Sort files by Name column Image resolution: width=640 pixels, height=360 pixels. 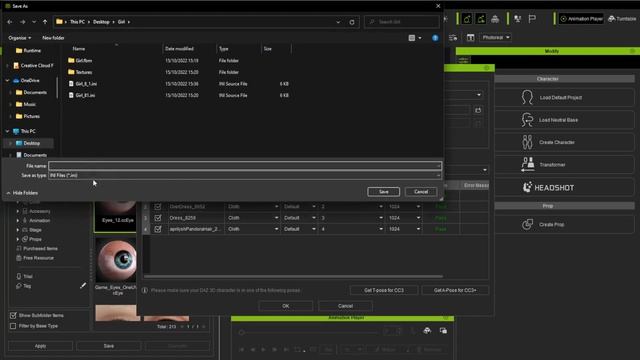tap(79, 49)
